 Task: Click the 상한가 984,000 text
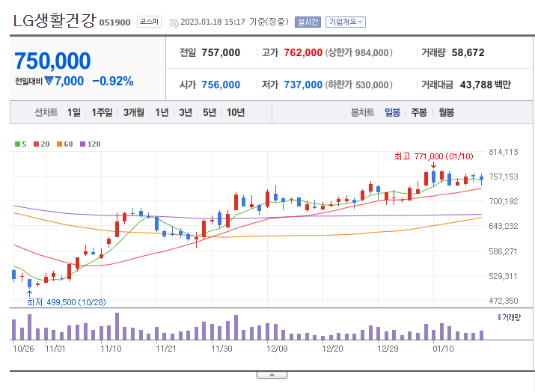(359, 52)
